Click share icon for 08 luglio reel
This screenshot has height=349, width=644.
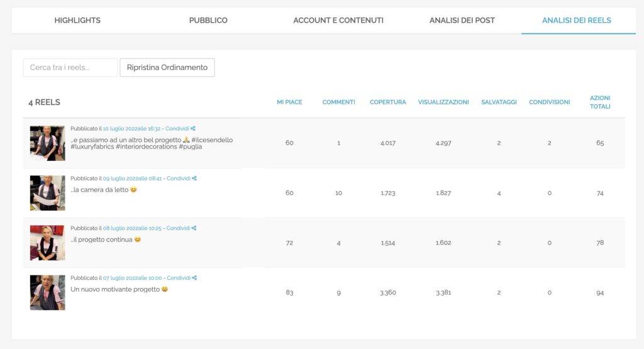click(x=194, y=228)
